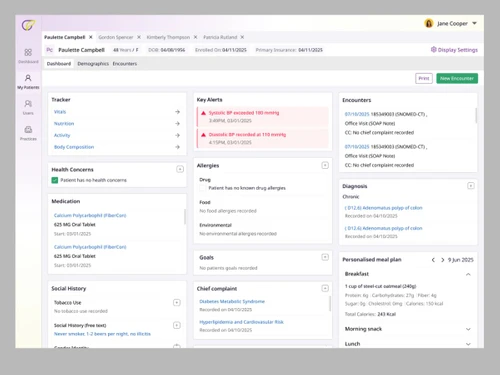Open first Adenomatus polyp of colon diagnosis
The width and height of the screenshot is (500, 375).
[x=384, y=208]
